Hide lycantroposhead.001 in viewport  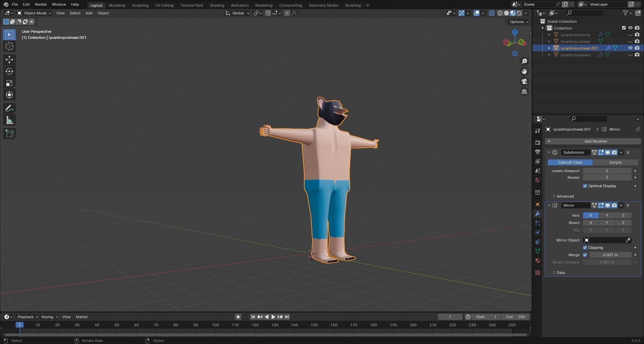(630, 48)
